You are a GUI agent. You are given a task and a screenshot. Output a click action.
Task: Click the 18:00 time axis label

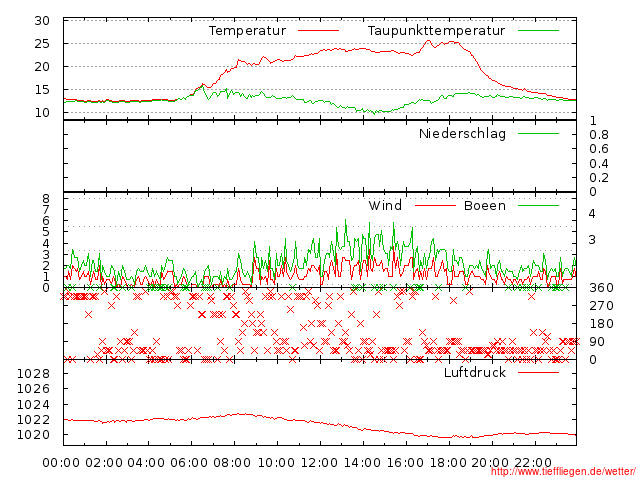tap(448, 463)
